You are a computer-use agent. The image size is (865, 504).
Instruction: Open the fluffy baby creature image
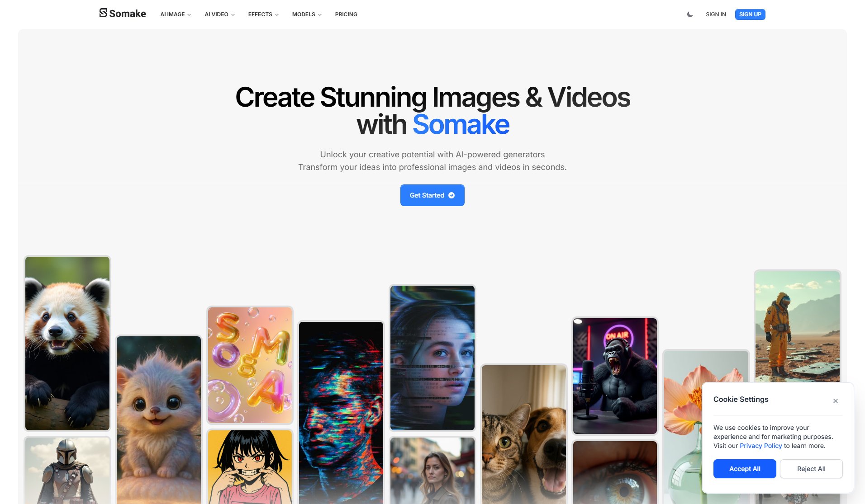click(x=159, y=419)
